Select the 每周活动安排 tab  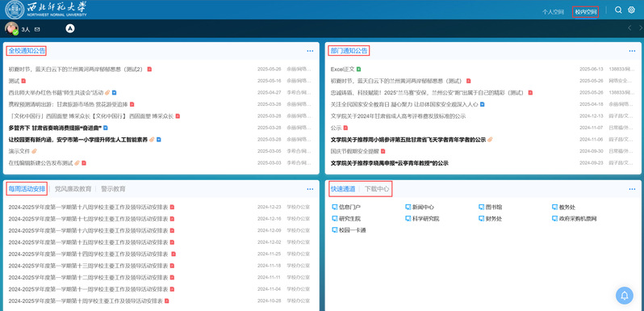(27, 189)
